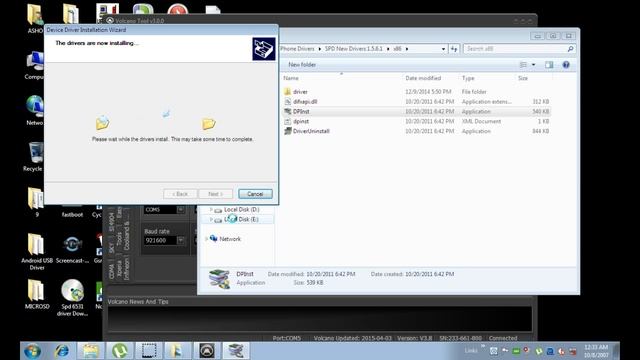Click the Connected status in Volcano
This screenshot has height=360, width=640.
tap(503, 338)
